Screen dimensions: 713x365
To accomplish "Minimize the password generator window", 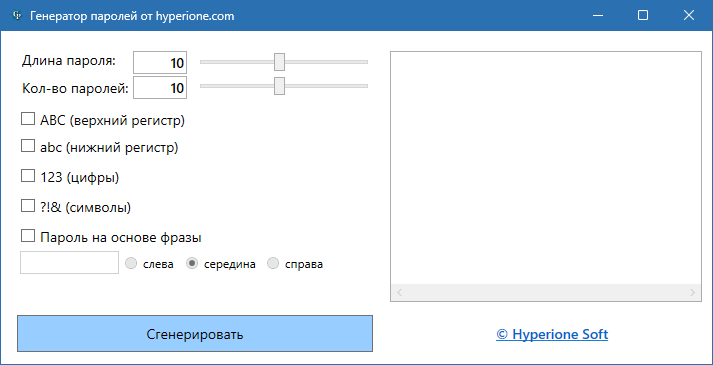I will [x=598, y=15].
